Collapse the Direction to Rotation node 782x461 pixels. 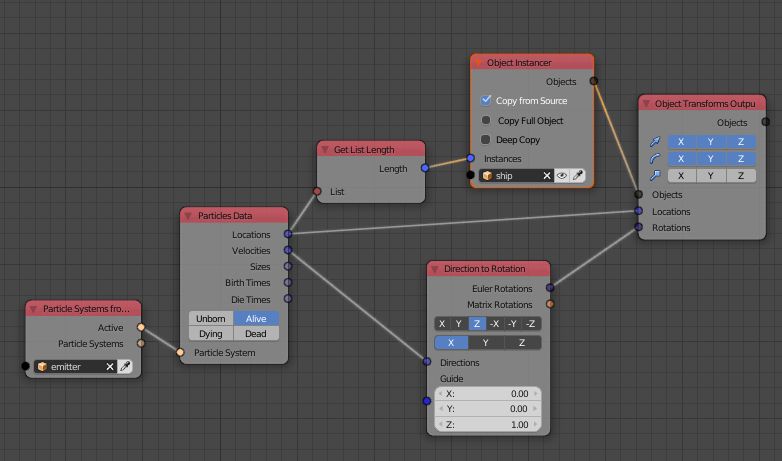point(435,269)
